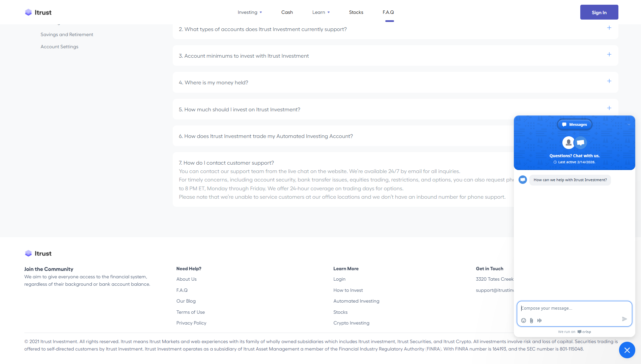Screen dimensions: 641x364
Task: Open Stocks footer link
Action: (340, 312)
